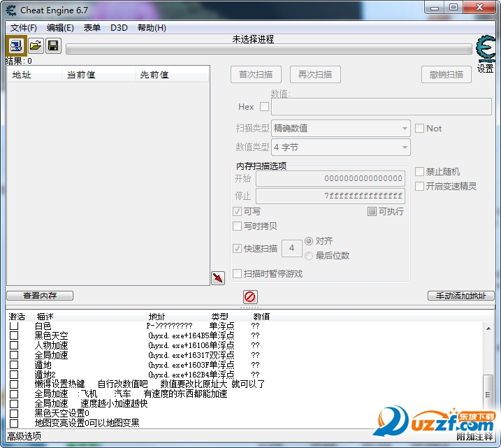This screenshot has width=501, height=448.
Task: Click the 手动添加地址 button
Action: click(460, 296)
